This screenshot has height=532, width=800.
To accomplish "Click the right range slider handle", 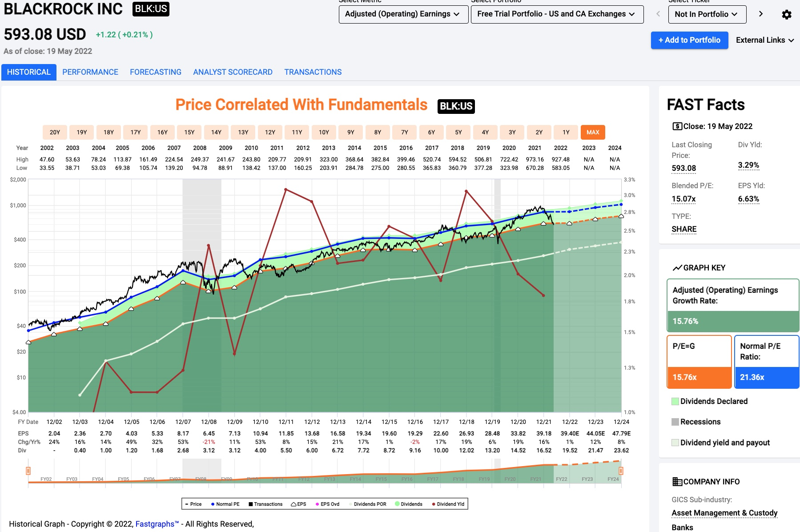I will [621, 471].
